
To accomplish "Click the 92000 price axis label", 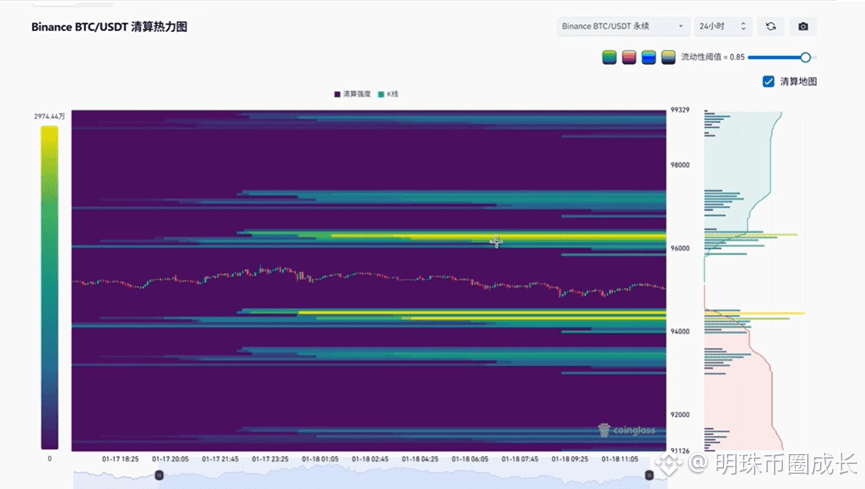I will pos(680,415).
